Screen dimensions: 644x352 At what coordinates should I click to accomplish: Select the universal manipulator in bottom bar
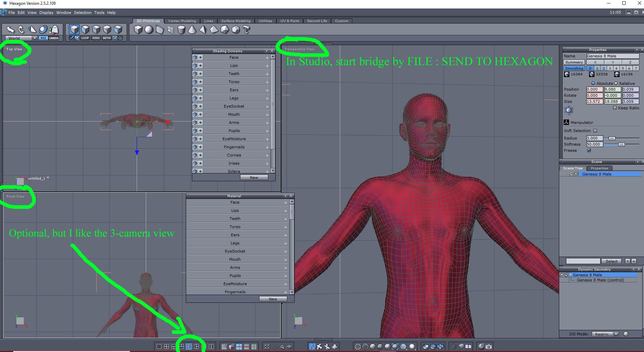coord(312,347)
